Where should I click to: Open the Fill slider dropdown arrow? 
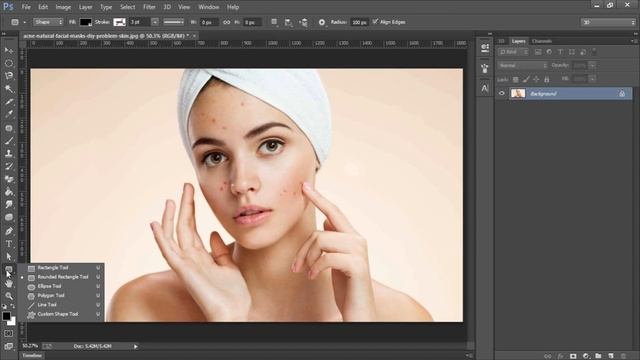point(592,79)
